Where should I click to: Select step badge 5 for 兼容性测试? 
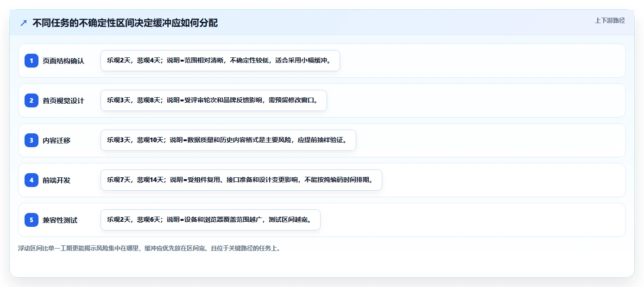pyautogui.click(x=32, y=220)
